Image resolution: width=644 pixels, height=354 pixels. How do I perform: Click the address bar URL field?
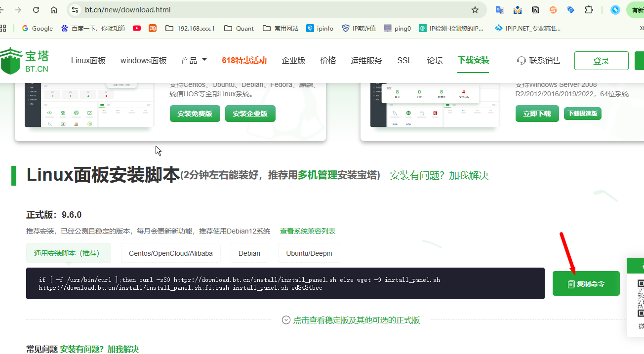[272, 10]
